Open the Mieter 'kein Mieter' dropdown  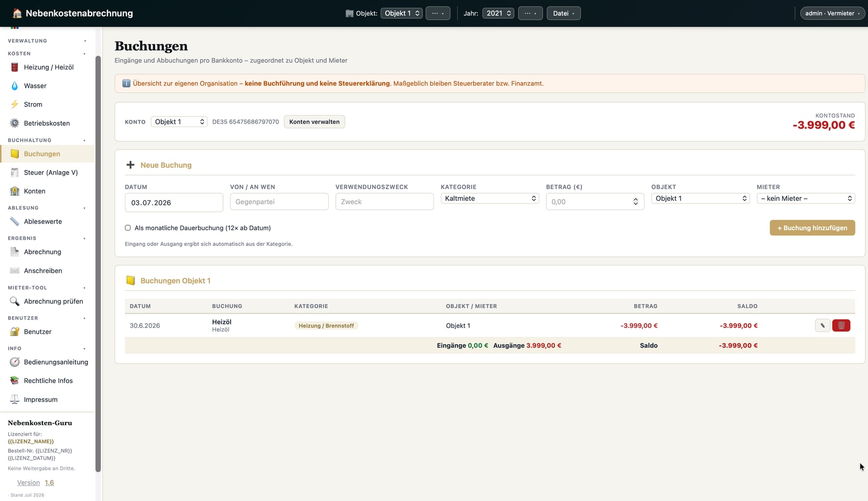tap(806, 199)
